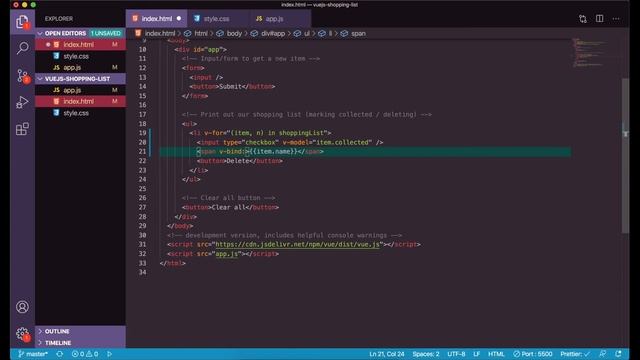Screen dimensions: 640x360
Task: Click the Ln 21, Col 24 status entry
Action: point(387,354)
